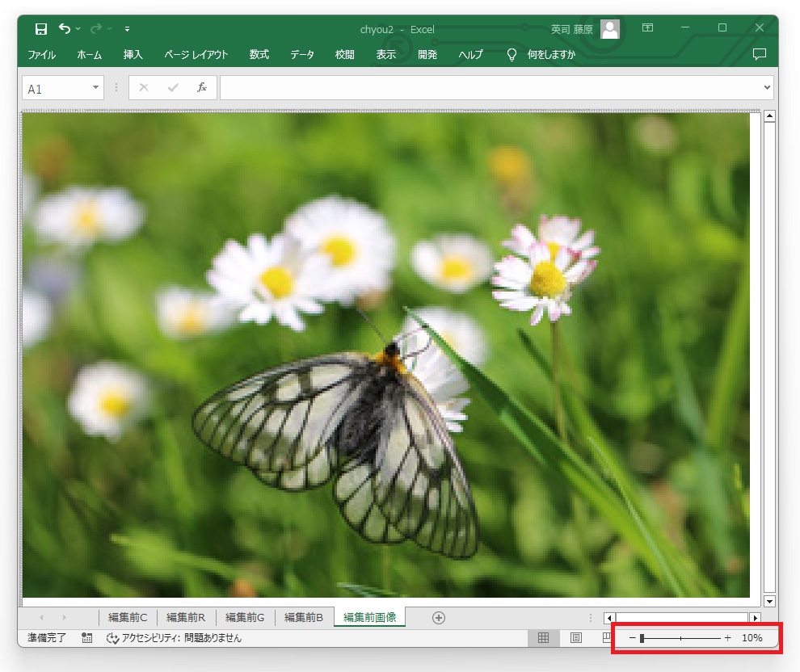
Task: Add a new sheet with plus icon
Action: (x=439, y=618)
